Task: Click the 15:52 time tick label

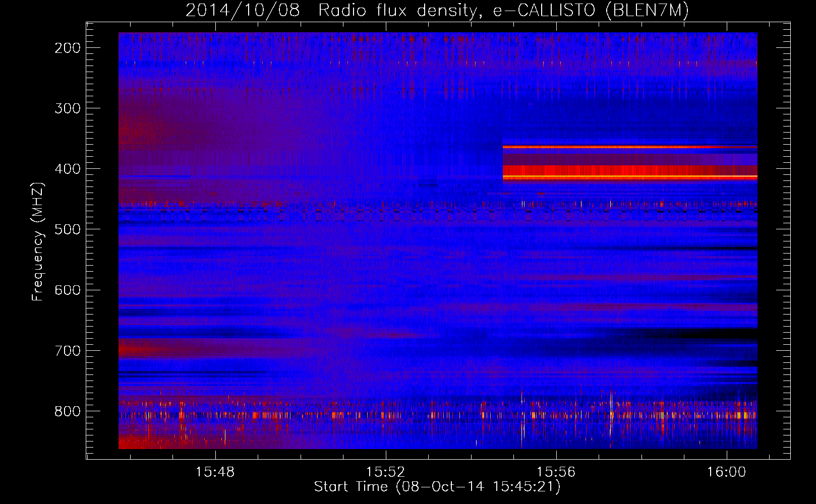Action: pyautogui.click(x=386, y=472)
